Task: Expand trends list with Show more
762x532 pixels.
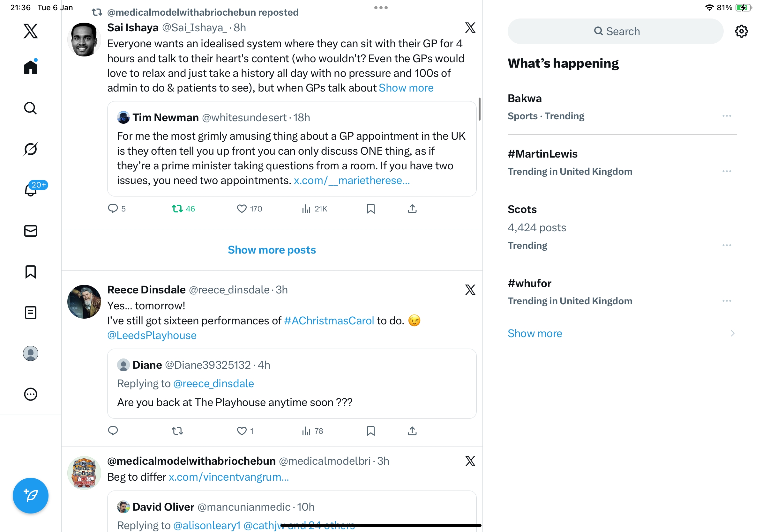Action: [535, 333]
